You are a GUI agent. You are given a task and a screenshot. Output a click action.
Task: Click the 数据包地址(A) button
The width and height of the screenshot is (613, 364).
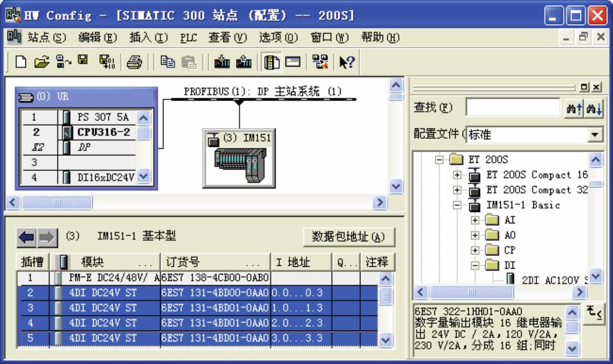tap(349, 237)
